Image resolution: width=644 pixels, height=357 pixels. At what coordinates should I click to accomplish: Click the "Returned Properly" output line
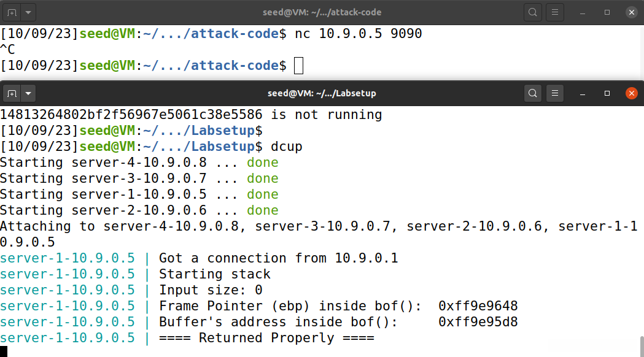(266, 338)
